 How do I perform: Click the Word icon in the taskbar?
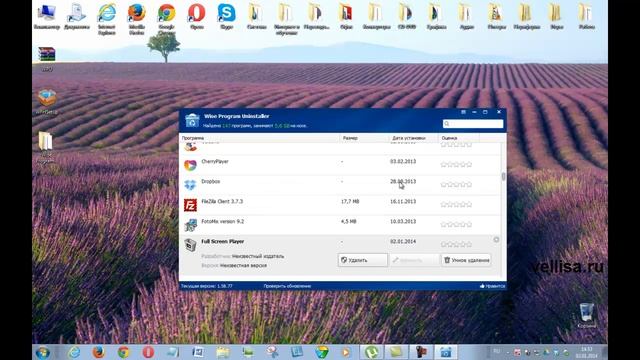[x=198, y=352]
